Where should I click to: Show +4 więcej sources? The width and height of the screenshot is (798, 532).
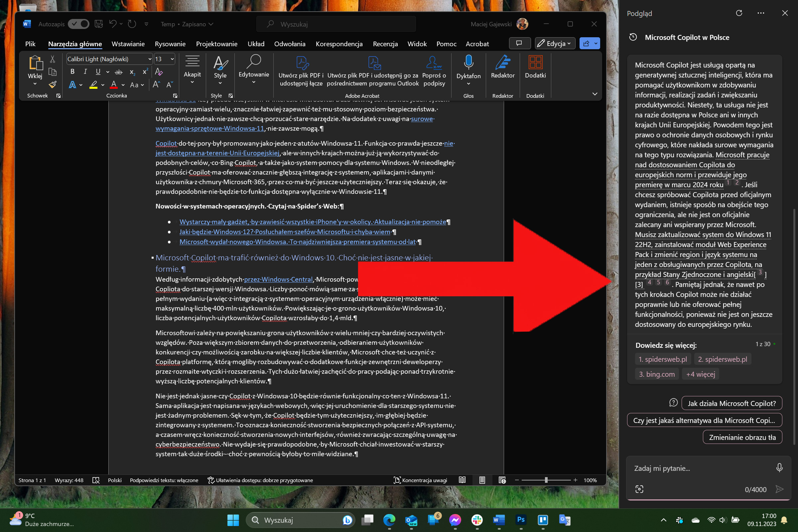pyautogui.click(x=700, y=374)
